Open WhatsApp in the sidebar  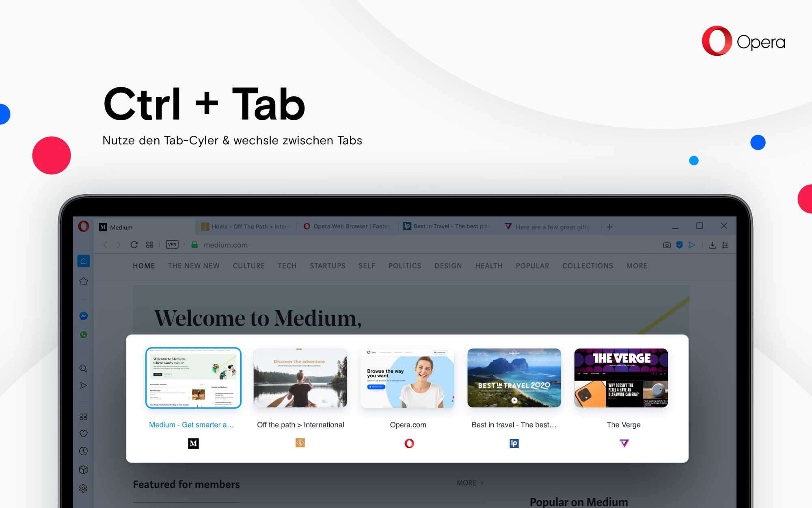84,334
